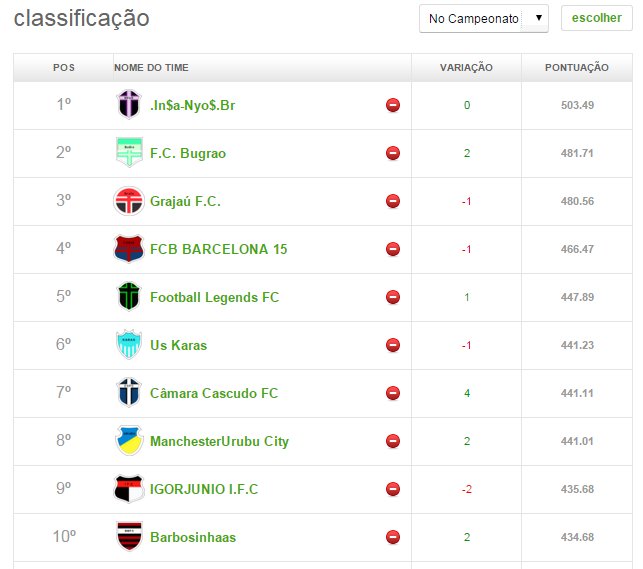
Task: Click the F.C. Bugrao team crest
Action: tap(129, 153)
